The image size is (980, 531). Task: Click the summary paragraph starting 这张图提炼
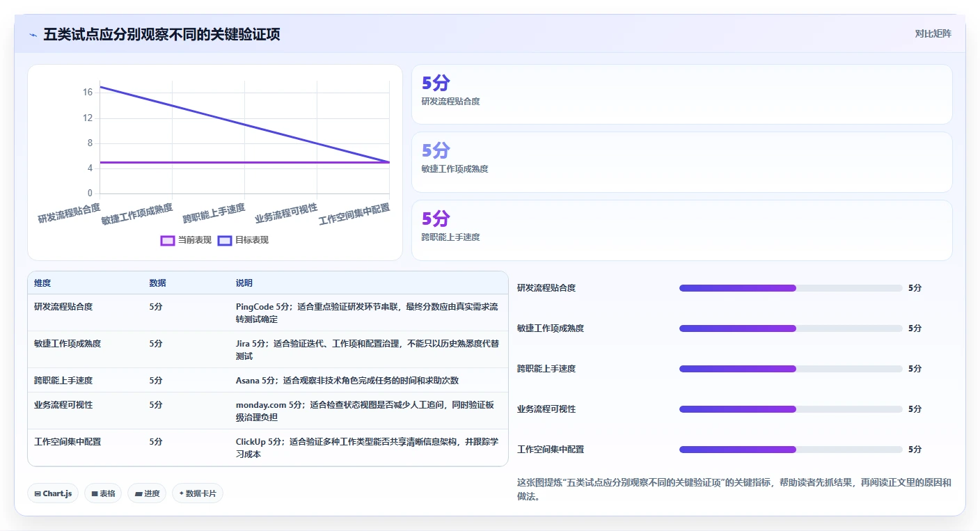pos(734,490)
